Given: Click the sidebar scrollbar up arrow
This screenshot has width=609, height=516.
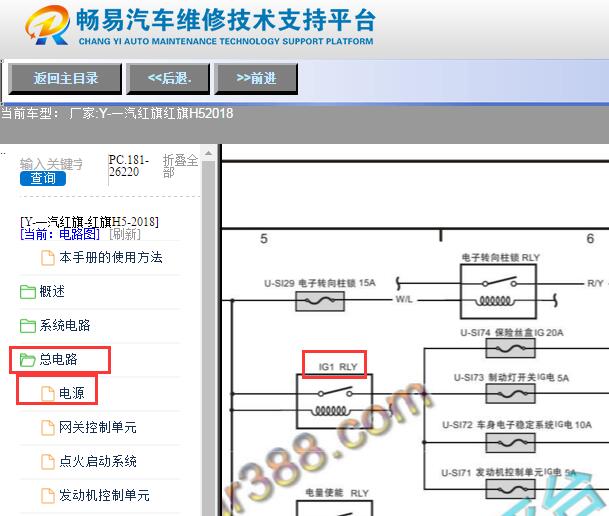Looking at the screenshot, I should (209, 153).
